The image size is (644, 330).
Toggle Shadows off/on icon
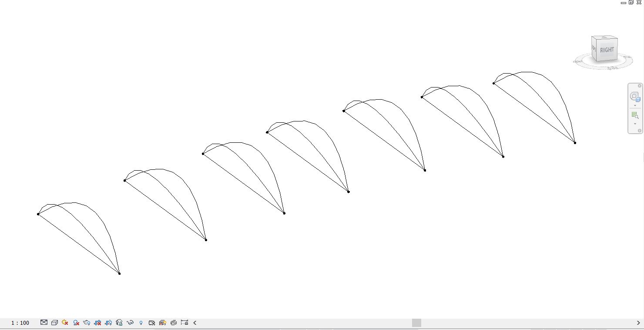coord(76,323)
